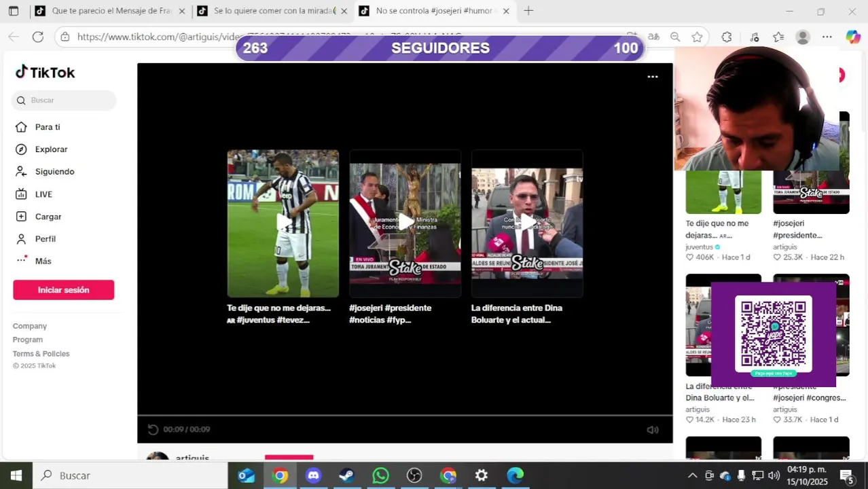
Task: Zoom out using the magnifier icon
Action: pyautogui.click(x=675, y=37)
